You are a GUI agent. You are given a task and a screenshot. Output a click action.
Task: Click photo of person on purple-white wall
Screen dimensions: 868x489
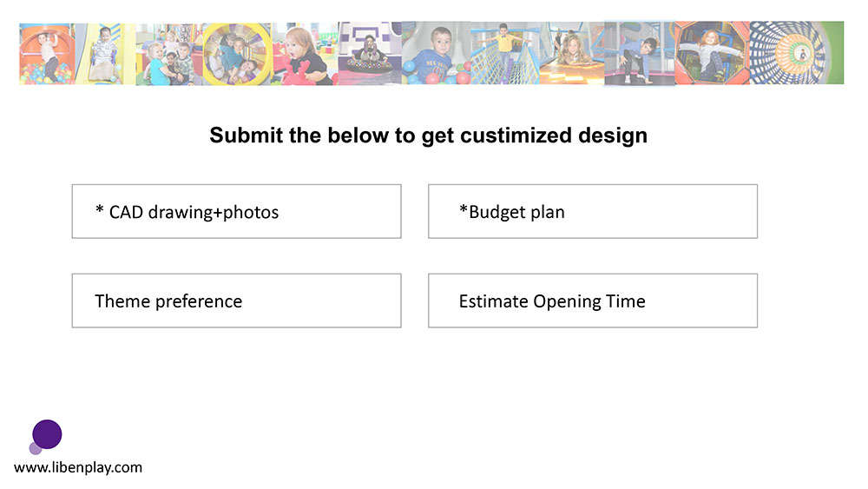click(370, 54)
